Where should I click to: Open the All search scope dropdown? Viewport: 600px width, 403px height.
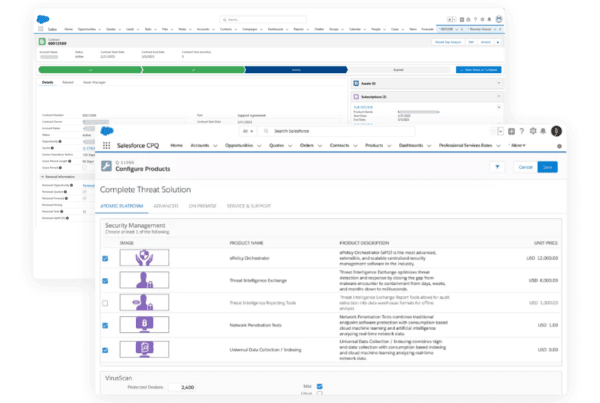pyautogui.click(x=248, y=131)
